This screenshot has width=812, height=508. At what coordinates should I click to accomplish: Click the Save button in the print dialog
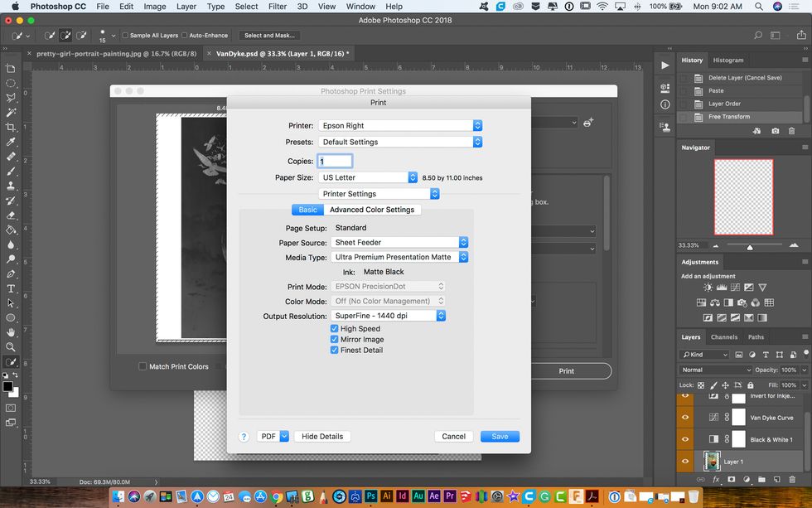tap(500, 435)
